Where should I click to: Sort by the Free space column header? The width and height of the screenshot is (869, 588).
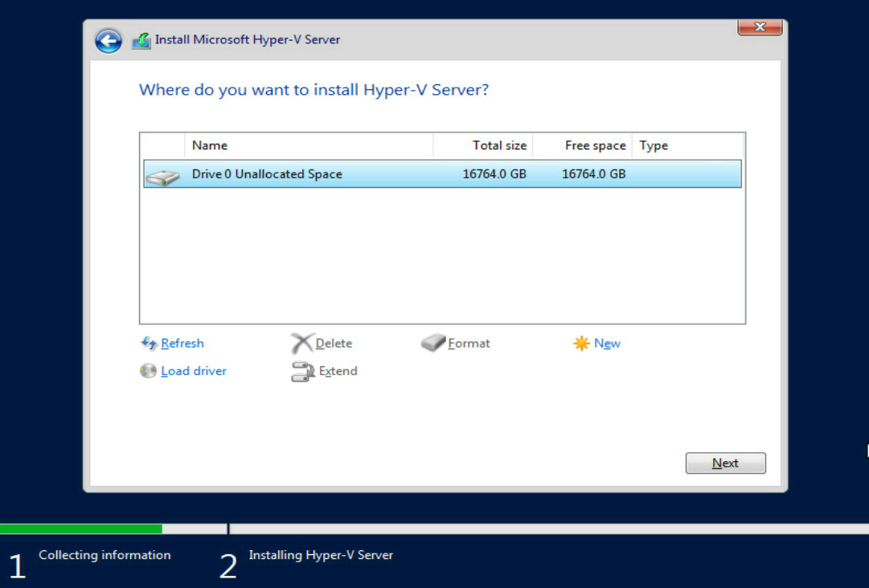coord(583,145)
